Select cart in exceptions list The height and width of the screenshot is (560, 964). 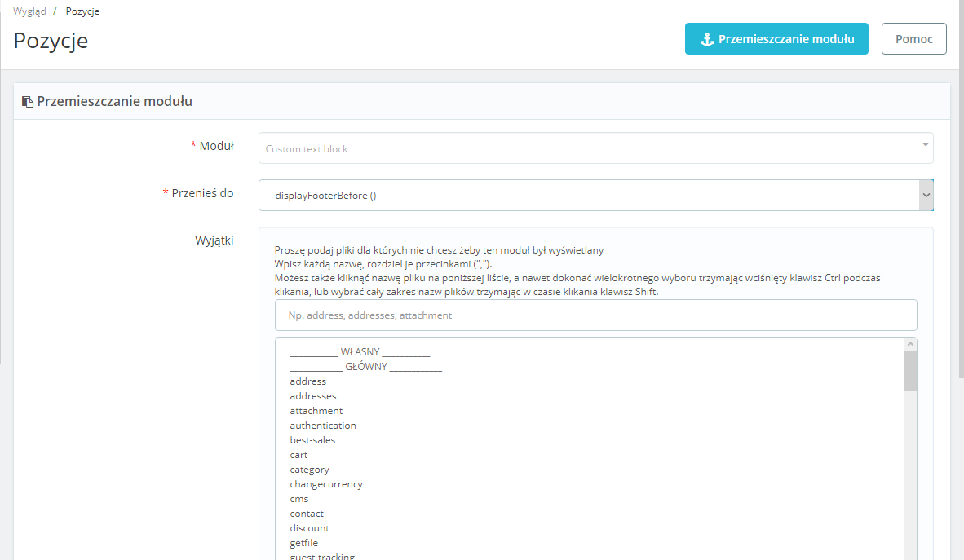[298, 455]
